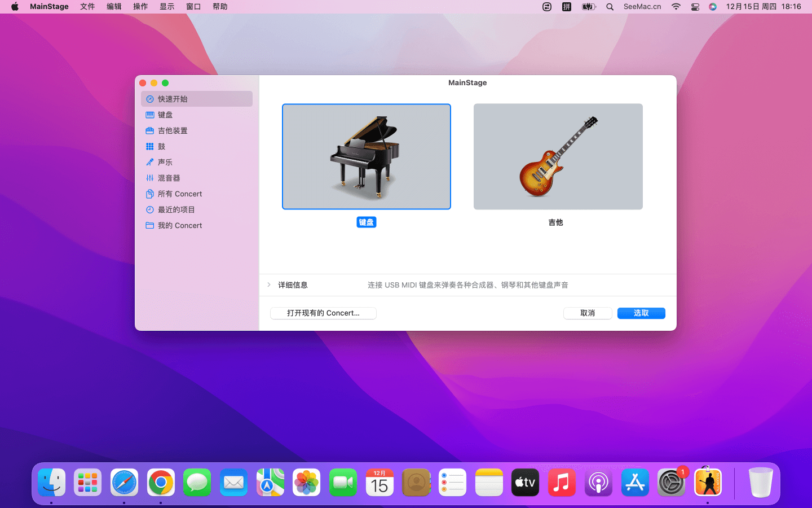
Task: Open the Wi-Fi status menu
Action: 676,7
